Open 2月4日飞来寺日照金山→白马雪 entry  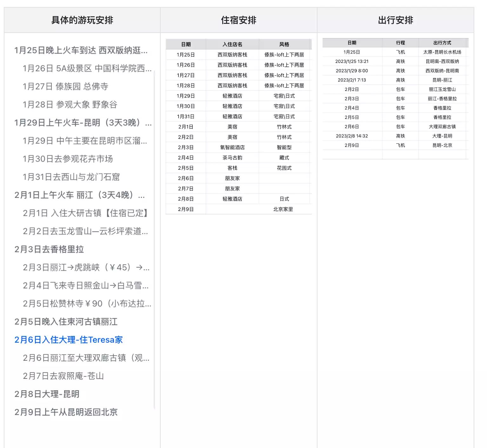85,286
